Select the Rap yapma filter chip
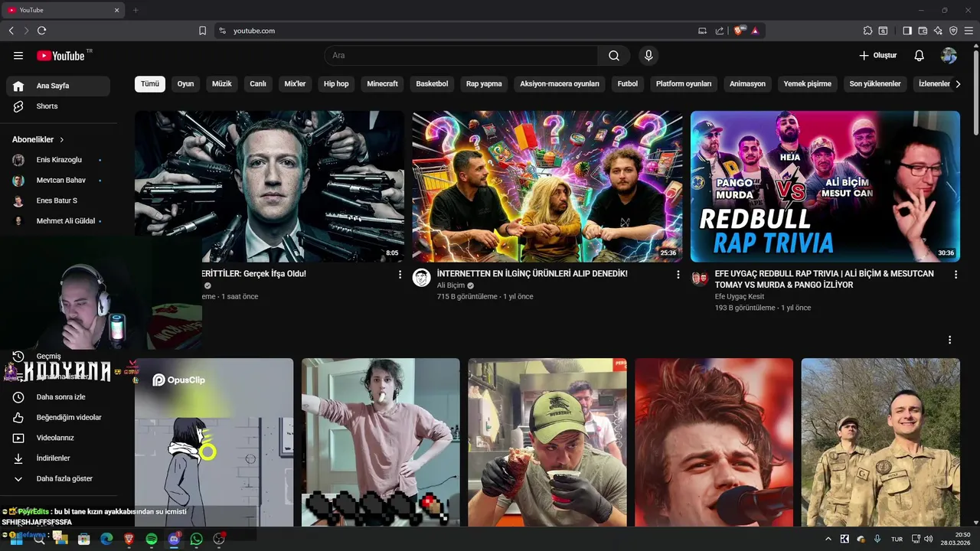This screenshot has width=980, height=551. [484, 84]
